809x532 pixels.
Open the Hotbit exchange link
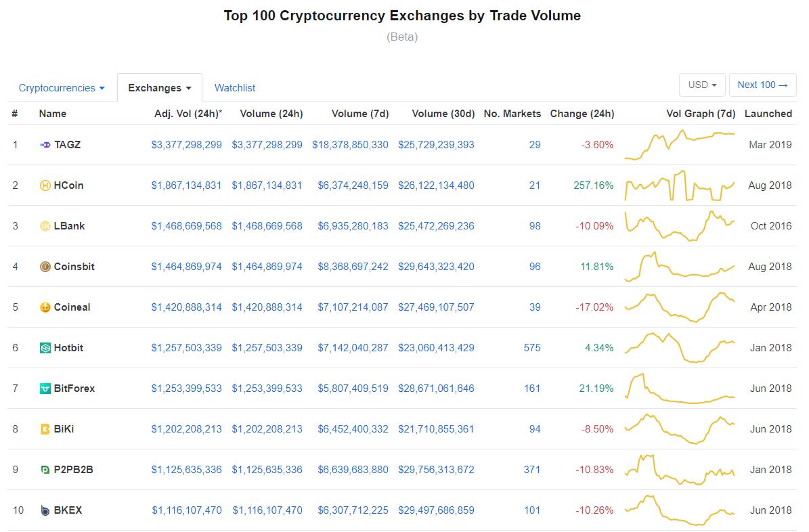[x=68, y=348]
